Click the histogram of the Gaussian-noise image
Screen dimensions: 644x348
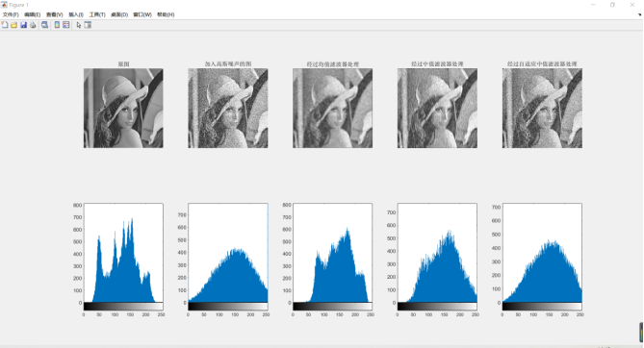(228, 253)
